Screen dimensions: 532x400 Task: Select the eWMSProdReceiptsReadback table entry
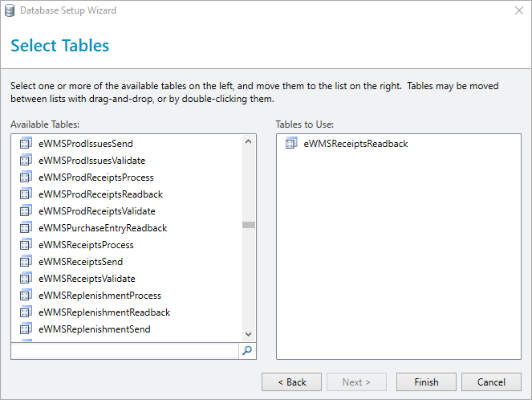point(100,194)
